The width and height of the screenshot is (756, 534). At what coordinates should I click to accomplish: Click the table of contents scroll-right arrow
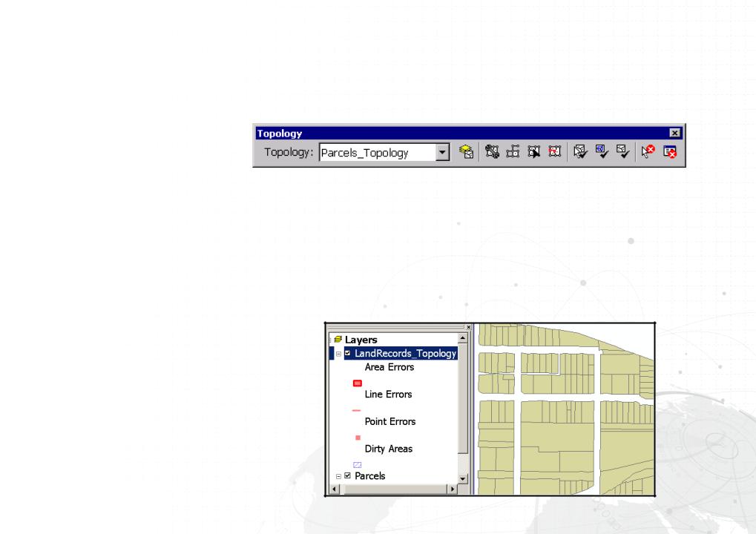[x=453, y=489]
